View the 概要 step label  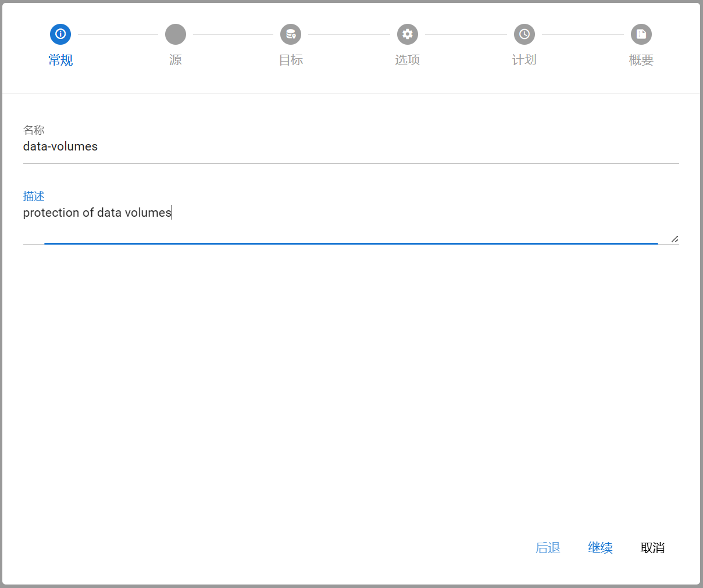pos(641,60)
